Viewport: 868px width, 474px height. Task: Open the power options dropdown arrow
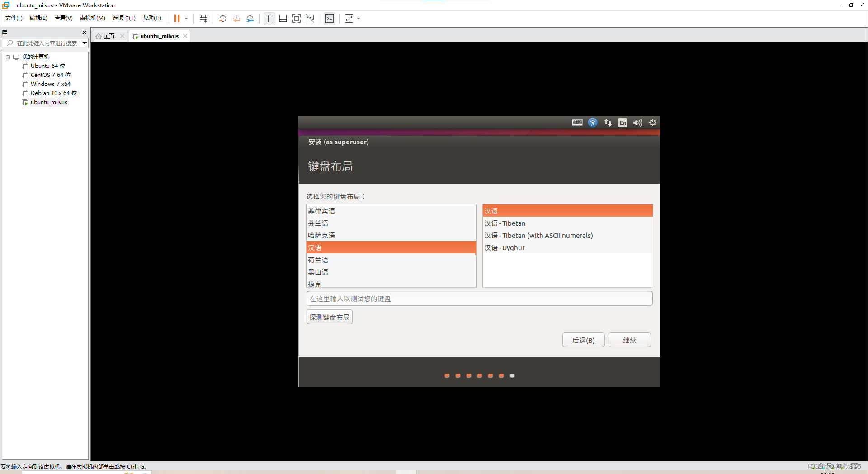pos(186,19)
